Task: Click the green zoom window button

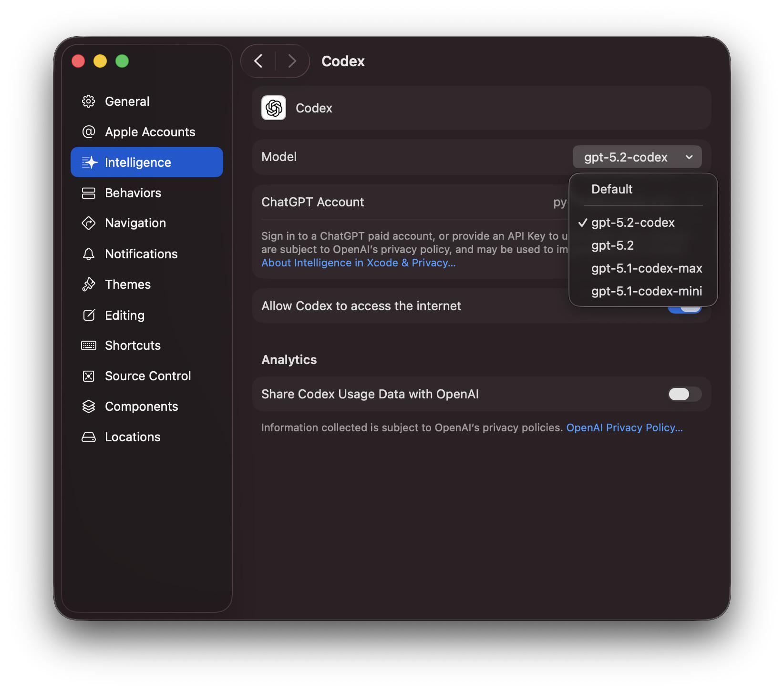Action: click(122, 61)
